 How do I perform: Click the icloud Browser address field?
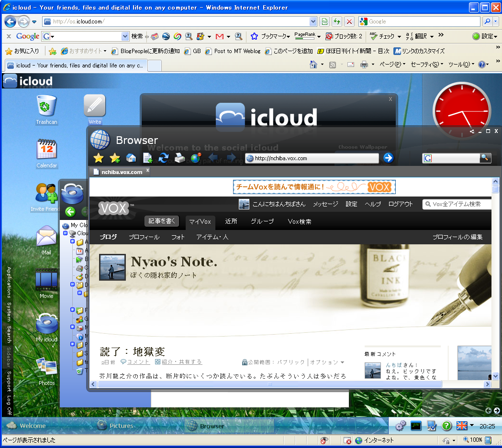click(312, 158)
